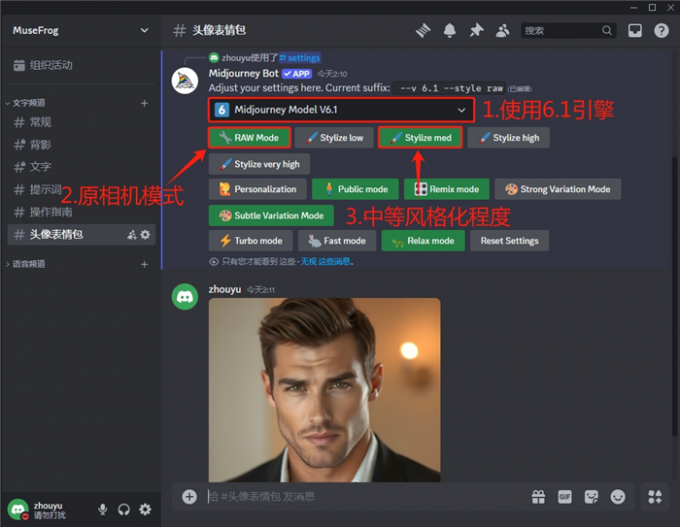Open the 操作指南 channel

81,212
